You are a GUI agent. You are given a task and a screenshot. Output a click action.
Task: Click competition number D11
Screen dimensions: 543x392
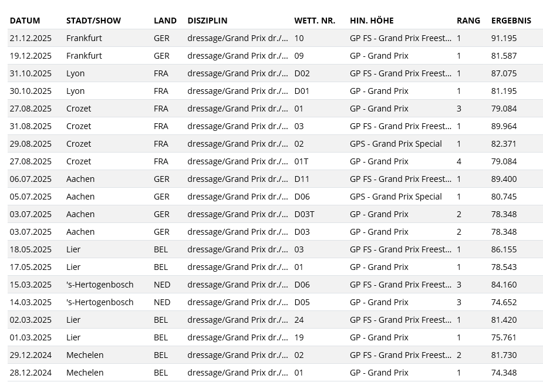302,179
